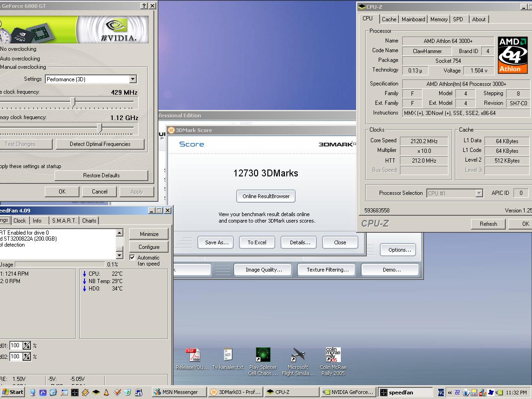Open Details in 3DMark Score
Screen dimensions: 532x399
(299, 242)
